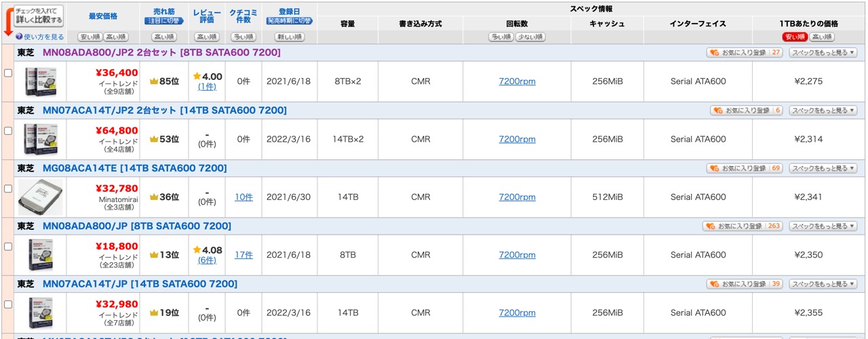Viewport: 868px width, 339px height.
Task: Click the star icon beside rating 4.08
Action: [197, 250]
